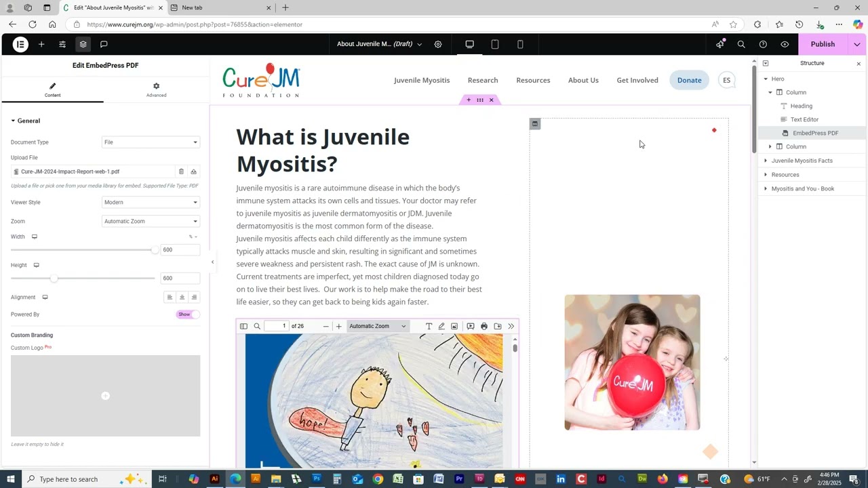868x488 pixels.
Task: Open the Viewer Style dropdown
Action: click(151, 202)
